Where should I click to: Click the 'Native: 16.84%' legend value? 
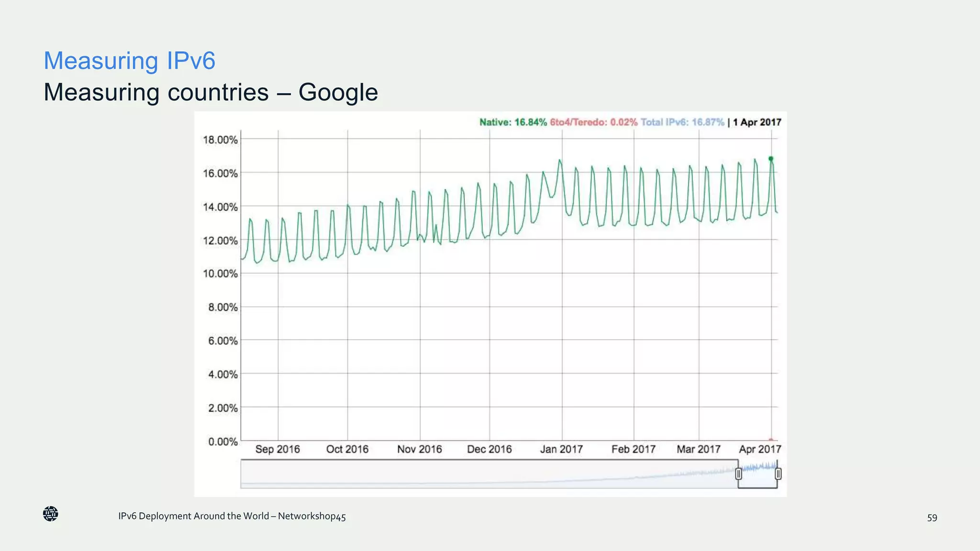(x=513, y=122)
